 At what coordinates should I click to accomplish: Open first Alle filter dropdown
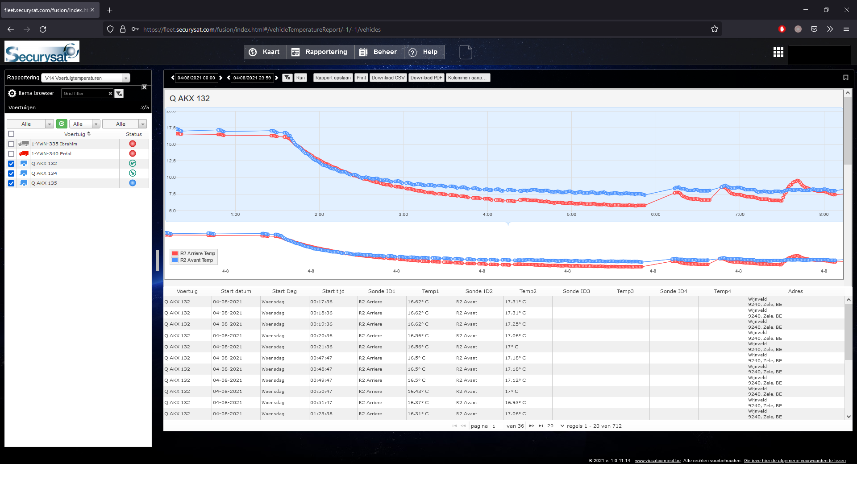[x=30, y=124]
